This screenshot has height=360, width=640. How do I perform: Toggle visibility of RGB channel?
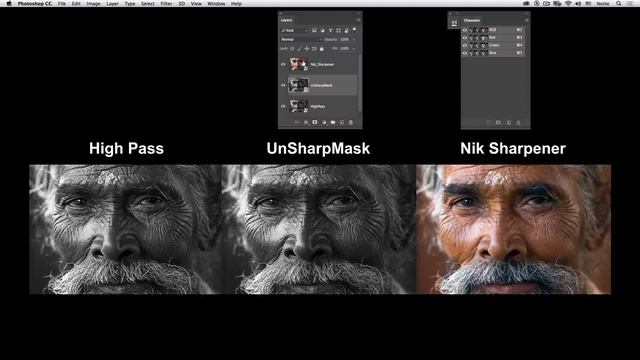[464, 30]
